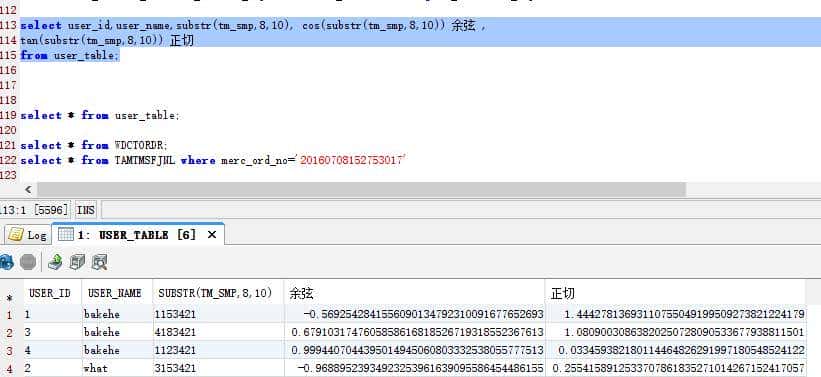Select result row number 4 header
This screenshot has height=377, width=821.
click(10, 368)
